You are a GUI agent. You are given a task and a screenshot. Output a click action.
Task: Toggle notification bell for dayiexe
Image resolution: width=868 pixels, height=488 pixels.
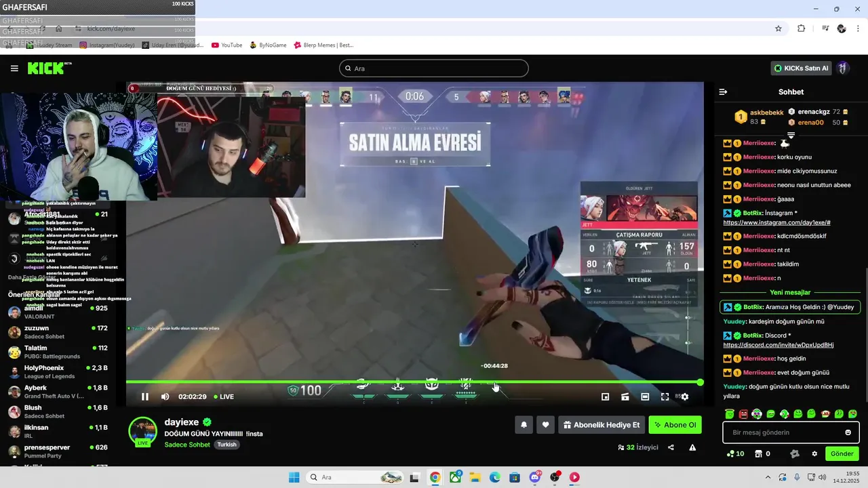click(524, 425)
